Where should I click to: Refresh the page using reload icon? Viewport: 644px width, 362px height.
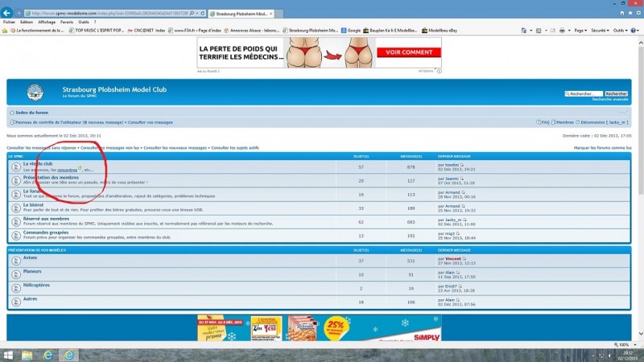(203, 13)
